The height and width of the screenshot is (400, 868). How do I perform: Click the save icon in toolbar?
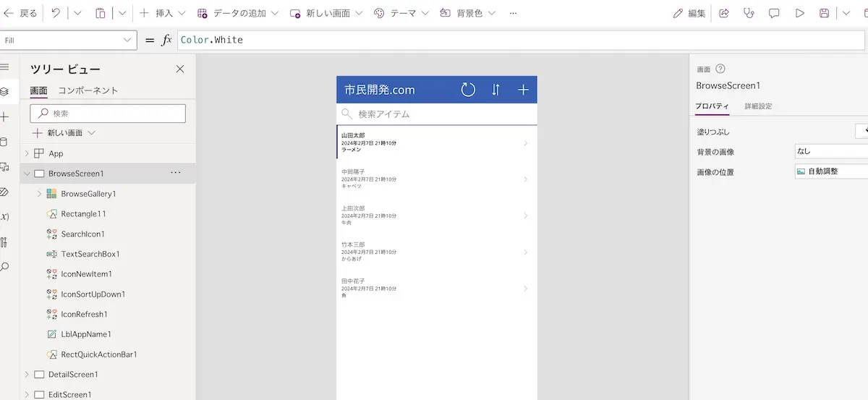[824, 13]
